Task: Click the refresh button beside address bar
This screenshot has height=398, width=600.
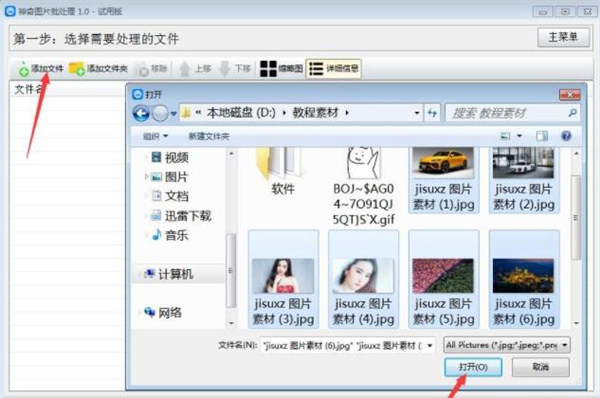Action: 432,113
